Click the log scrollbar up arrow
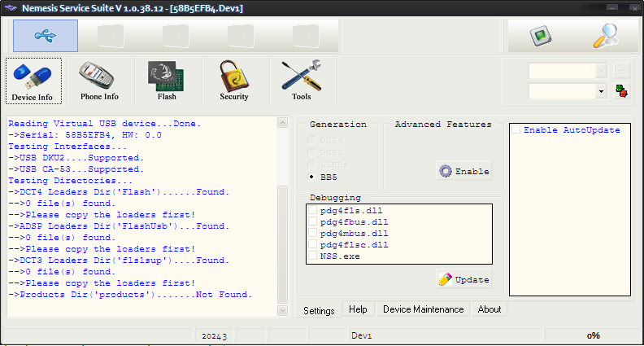644x346 pixels. coord(283,123)
